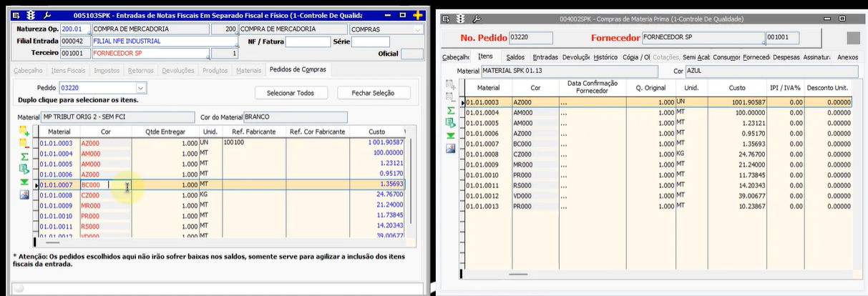This screenshot has width=868, height=296.
Task: Click the wrench icon in Entradas window title bar
Action: [47, 14]
